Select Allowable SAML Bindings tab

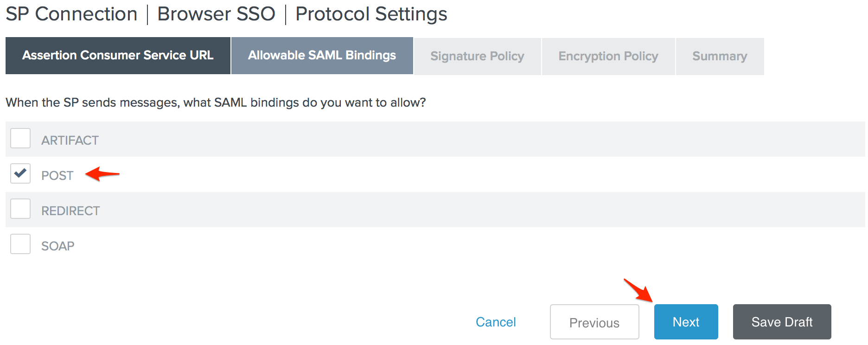[x=322, y=56]
